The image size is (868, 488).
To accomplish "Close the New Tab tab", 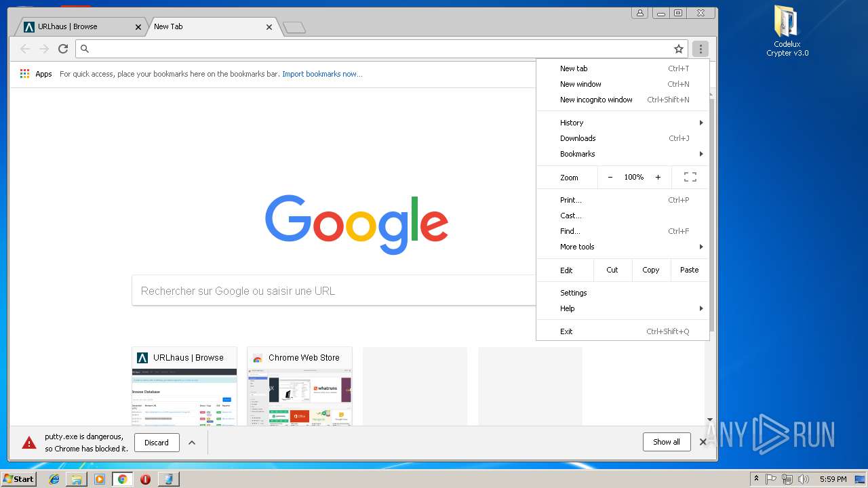I will coord(269,27).
